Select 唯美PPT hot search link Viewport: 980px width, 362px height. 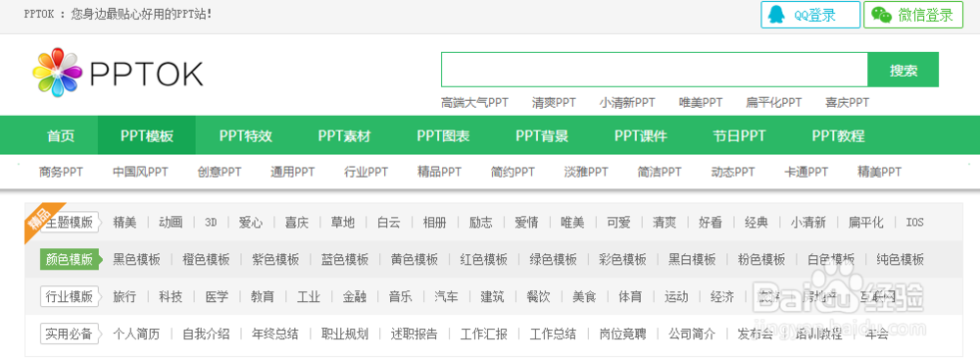point(701,103)
